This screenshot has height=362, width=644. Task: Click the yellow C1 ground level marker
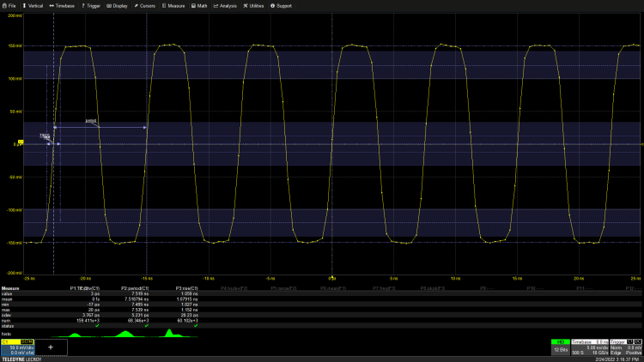coord(19,143)
